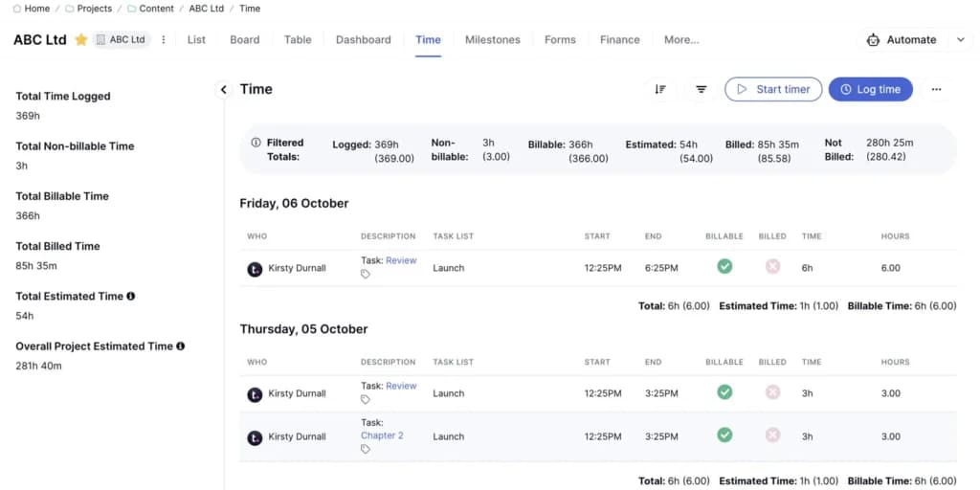
Task: Switch to the Dashboard tab
Action: click(363, 40)
